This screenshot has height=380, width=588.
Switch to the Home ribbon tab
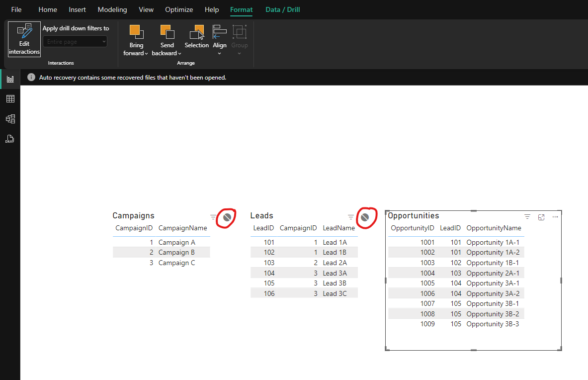pos(48,10)
